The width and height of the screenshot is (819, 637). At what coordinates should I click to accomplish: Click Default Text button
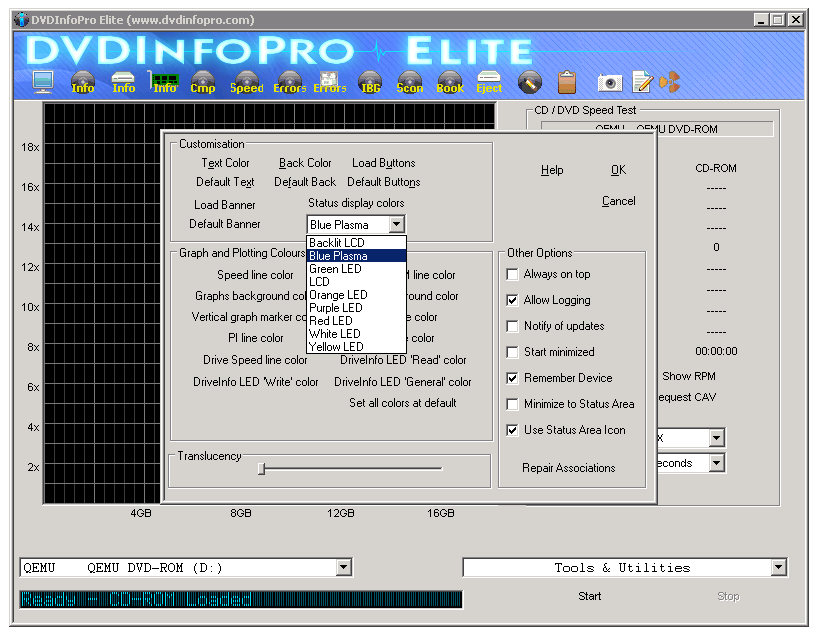225,182
